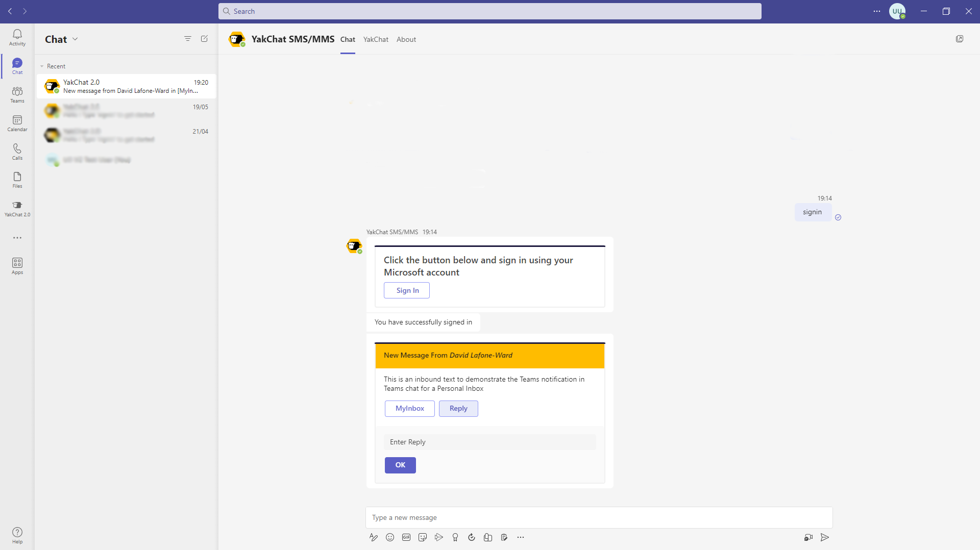This screenshot has width=980, height=550.
Task: Open Files in the sidebar
Action: coord(17,180)
